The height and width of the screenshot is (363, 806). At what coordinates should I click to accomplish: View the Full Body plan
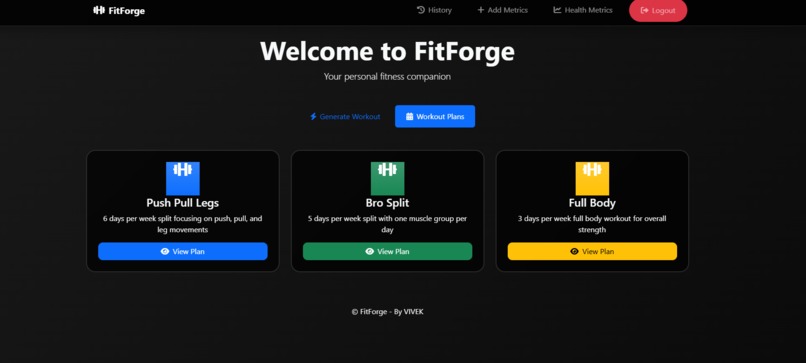click(592, 251)
